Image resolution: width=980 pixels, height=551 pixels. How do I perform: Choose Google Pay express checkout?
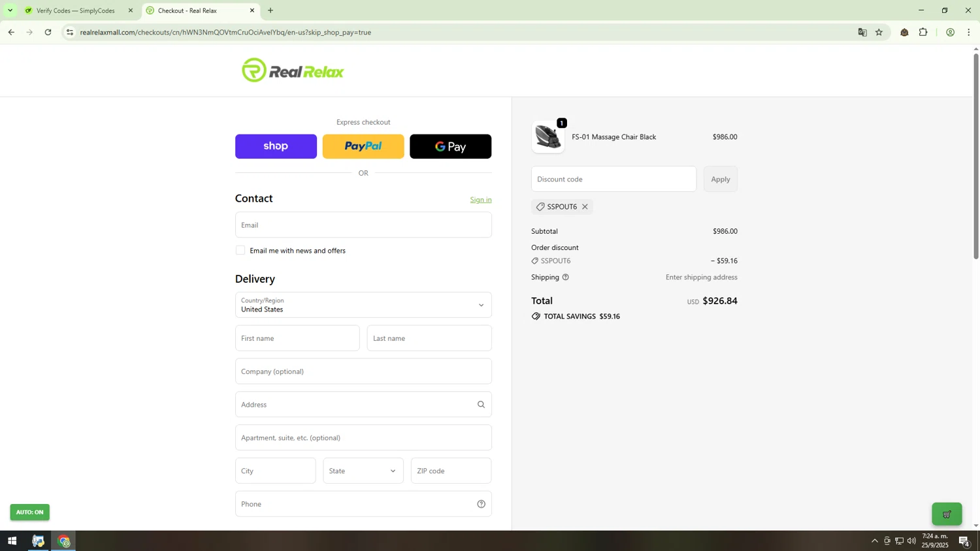450,146
